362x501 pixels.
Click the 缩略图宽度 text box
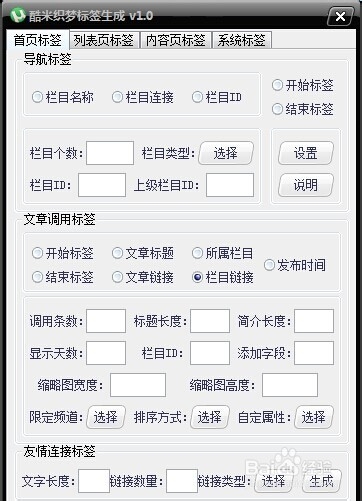(138, 385)
